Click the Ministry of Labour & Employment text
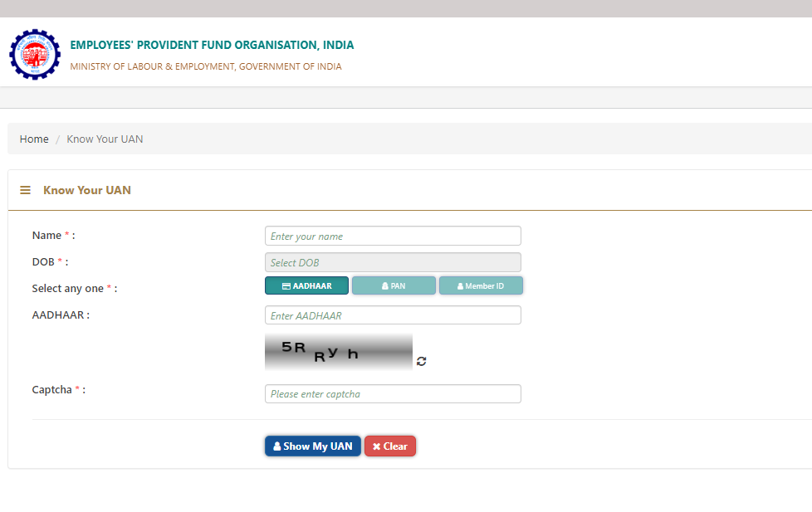 (x=205, y=66)
